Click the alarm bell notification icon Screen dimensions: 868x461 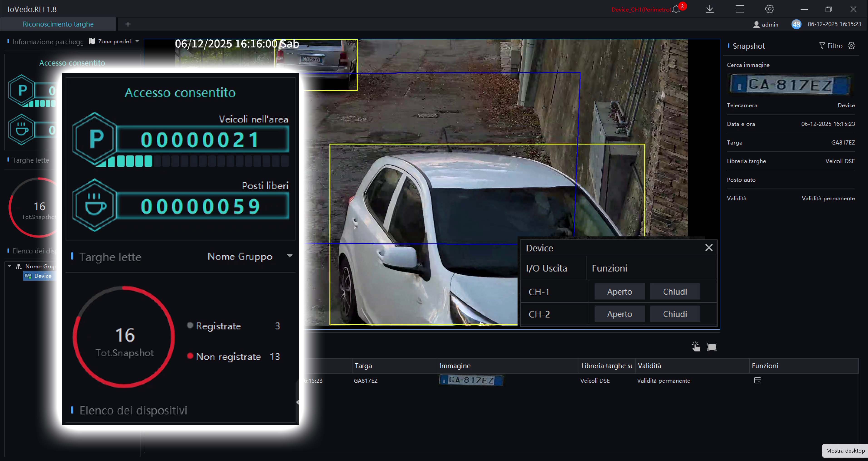point(676,9)
